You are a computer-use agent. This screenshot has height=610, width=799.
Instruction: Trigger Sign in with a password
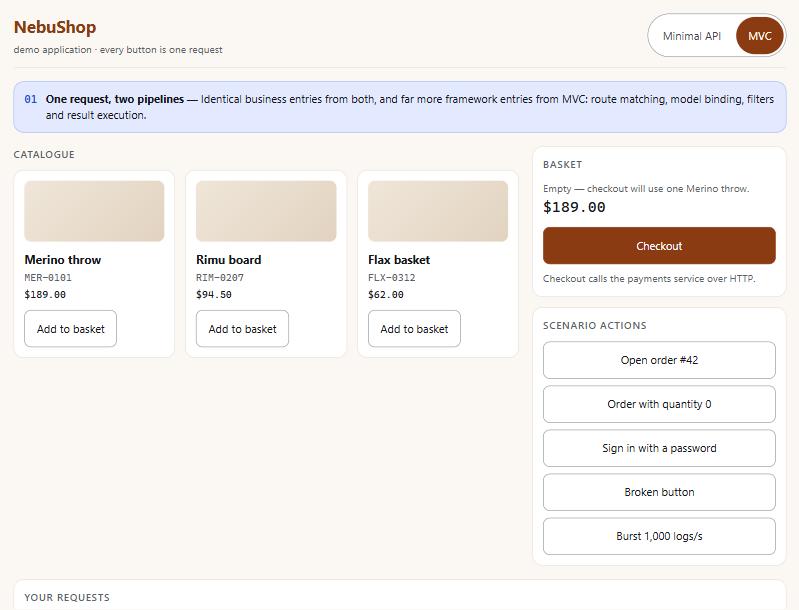pyautogui.click(x=659, y=448)
